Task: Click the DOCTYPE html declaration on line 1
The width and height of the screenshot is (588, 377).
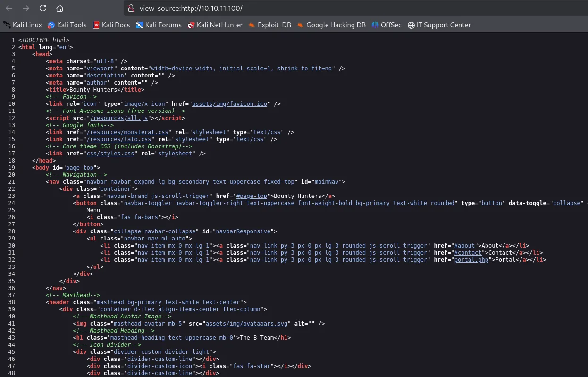Action: [x=44, y=40]
